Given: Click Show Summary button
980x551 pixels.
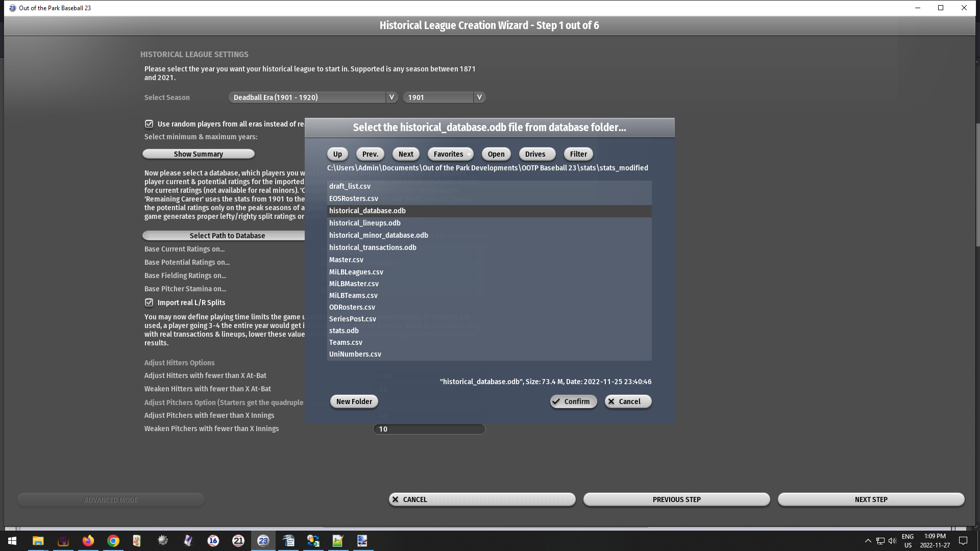Looking at the screenshot, I should [198, 154].
